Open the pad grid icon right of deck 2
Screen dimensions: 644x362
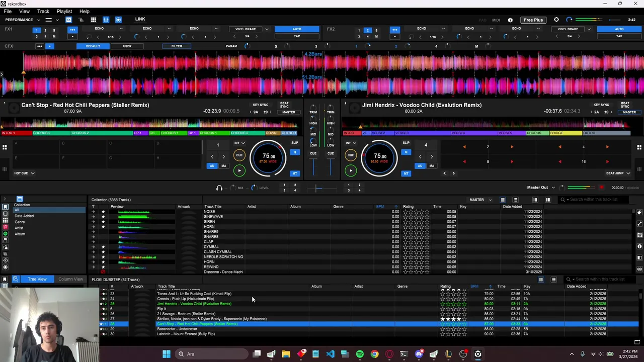[639, 147]
